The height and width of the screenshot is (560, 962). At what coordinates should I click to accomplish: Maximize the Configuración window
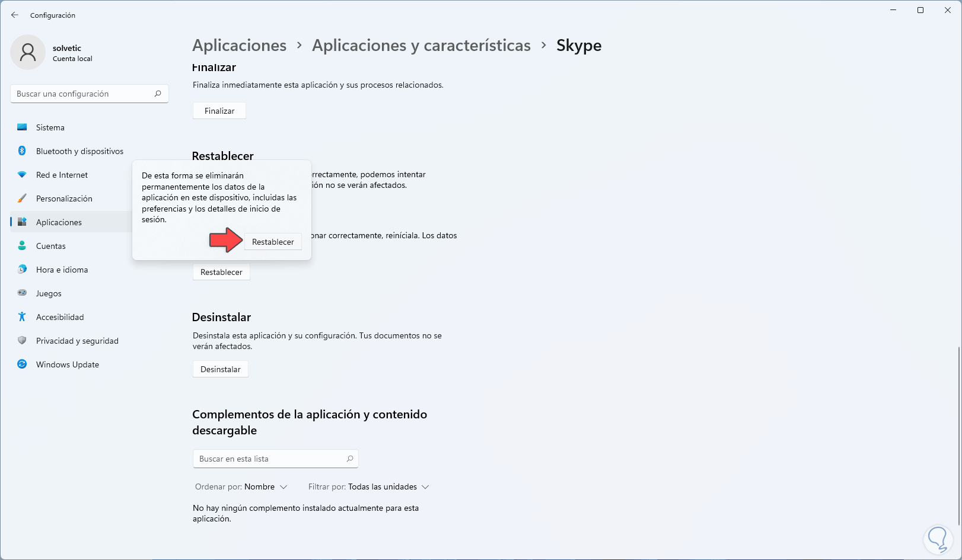point(920,10)
